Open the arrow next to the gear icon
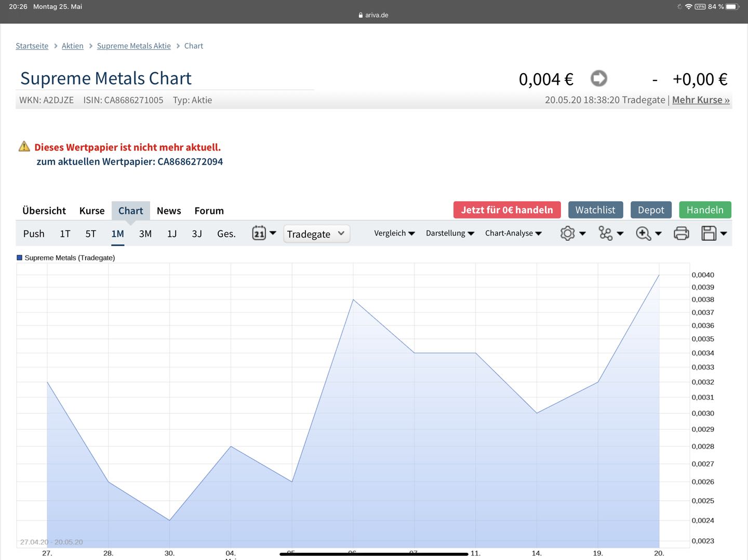 click(x=582, y=234)
